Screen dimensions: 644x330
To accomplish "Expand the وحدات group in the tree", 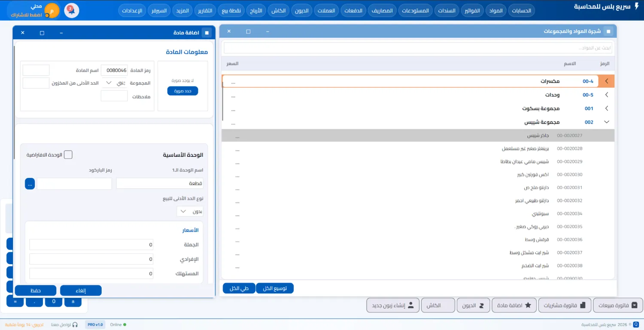I will 607,95.
